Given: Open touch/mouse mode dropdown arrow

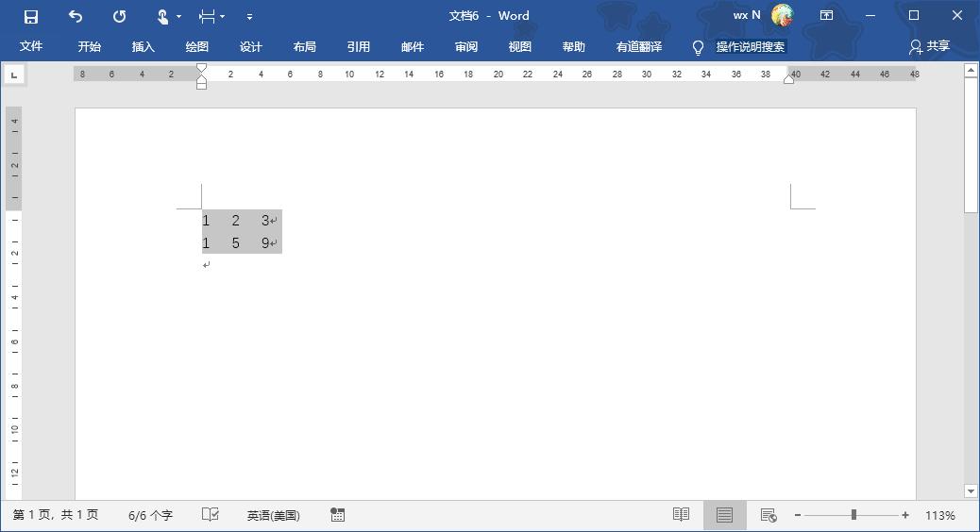Looking at the screenshot, I should (x=178, y=17).
